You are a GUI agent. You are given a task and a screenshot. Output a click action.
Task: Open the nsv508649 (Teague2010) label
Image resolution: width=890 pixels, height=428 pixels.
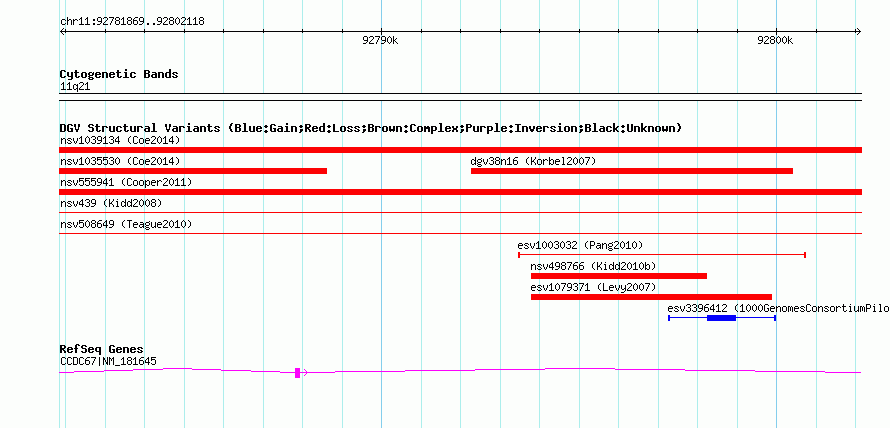click(126, 225)
